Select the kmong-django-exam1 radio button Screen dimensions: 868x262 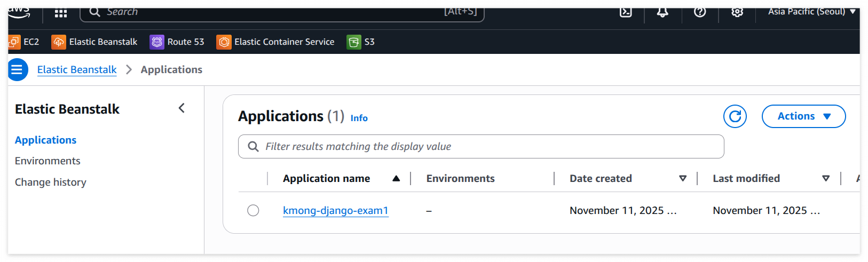tap(253, 210)
